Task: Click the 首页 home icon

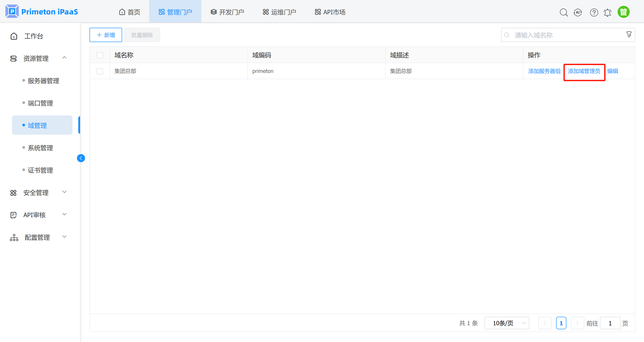Action: 122,11
